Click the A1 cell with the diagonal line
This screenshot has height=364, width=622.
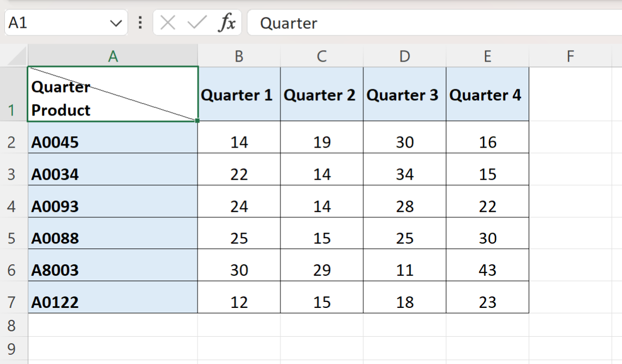click(x=113, y=94)
